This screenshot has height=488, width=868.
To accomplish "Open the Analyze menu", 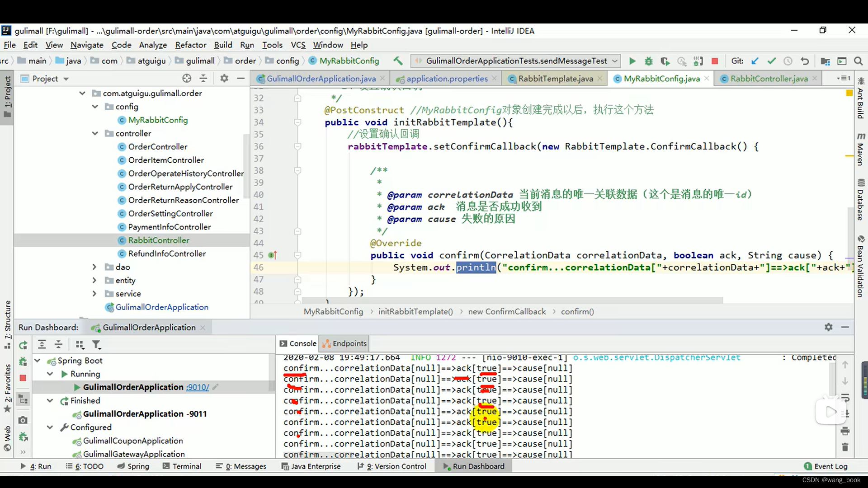I will [x=153, y=45].
